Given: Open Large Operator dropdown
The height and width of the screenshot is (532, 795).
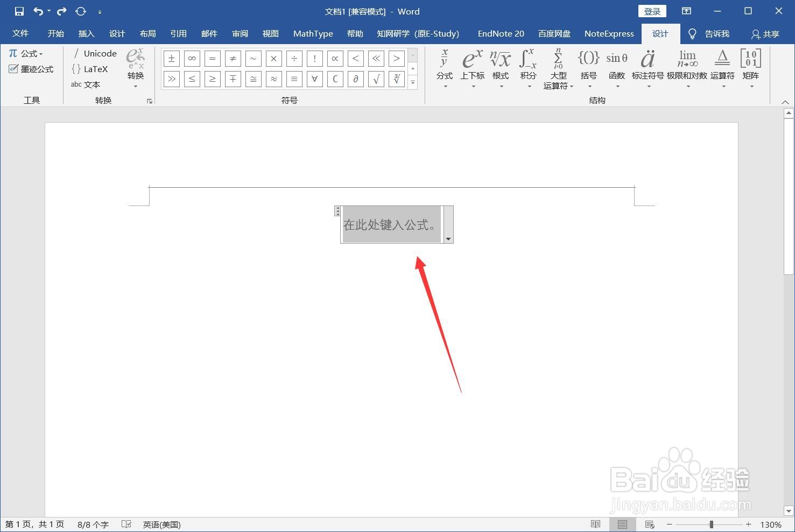Looking at the screenshot, I should pyautogui.click(x=558, y=69).
